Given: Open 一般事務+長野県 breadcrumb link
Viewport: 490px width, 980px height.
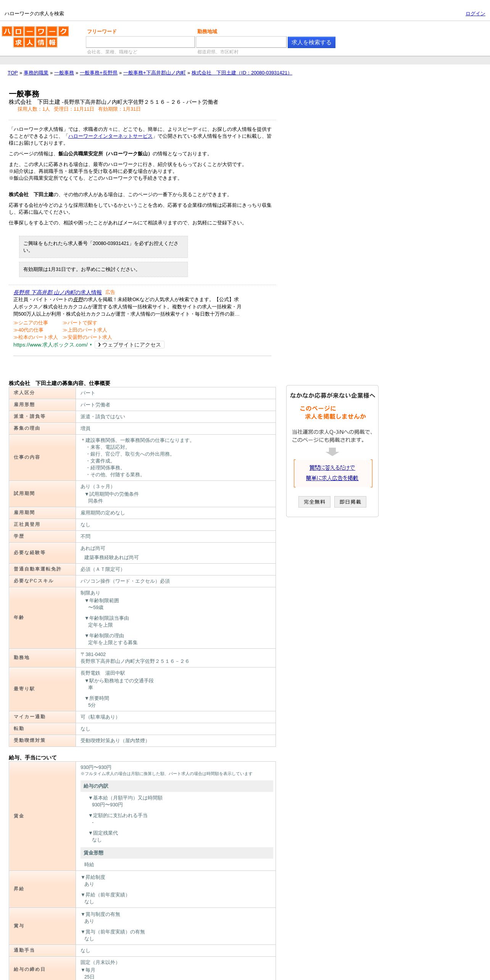Looking at the screenshot, I should pyautogui.click(x=98, y=73).
